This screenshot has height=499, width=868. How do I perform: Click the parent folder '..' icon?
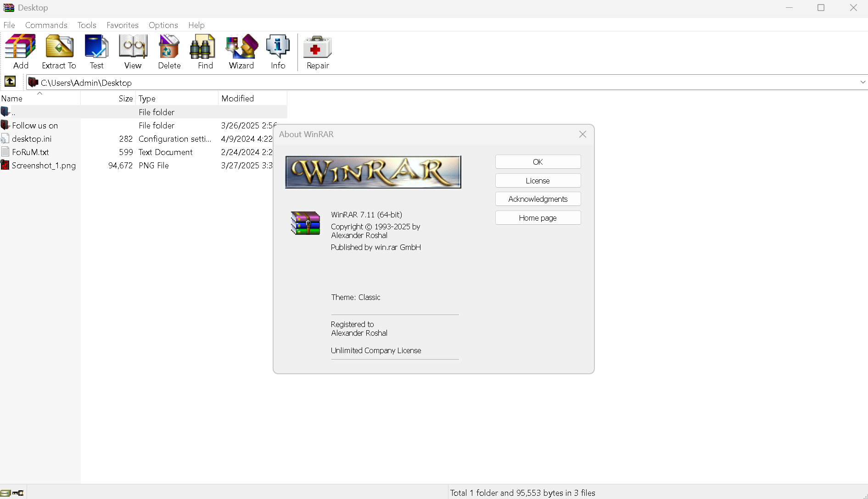pyautogui.click(x=5, y=111)
